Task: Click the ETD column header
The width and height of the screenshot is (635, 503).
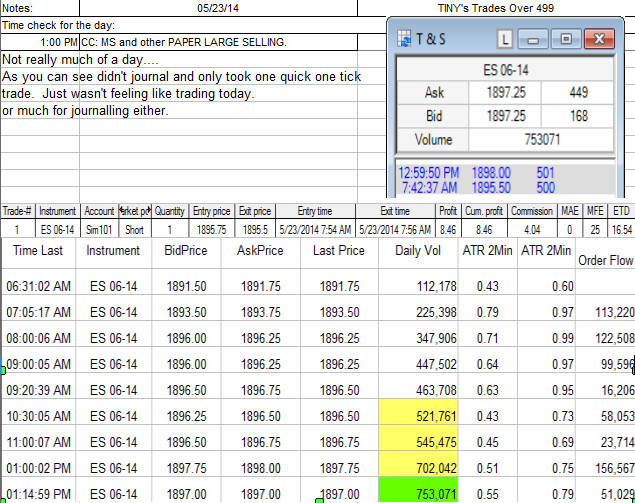Action: tap(621, 211)
